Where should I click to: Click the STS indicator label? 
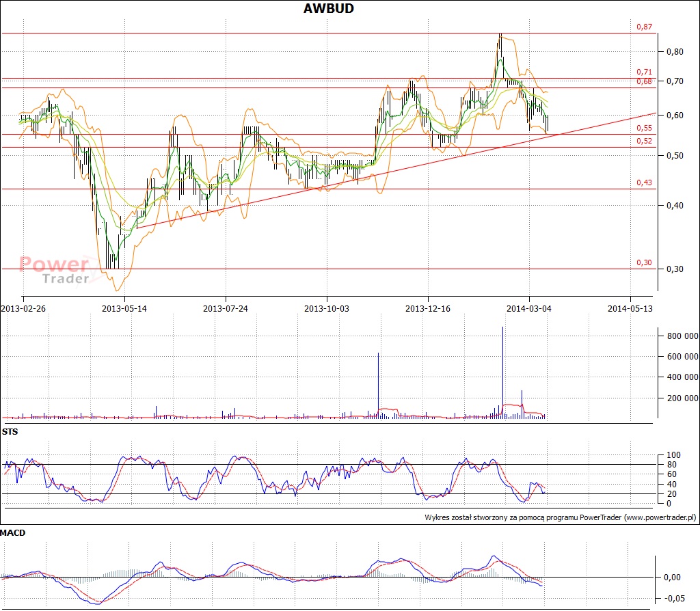[10, 431]
